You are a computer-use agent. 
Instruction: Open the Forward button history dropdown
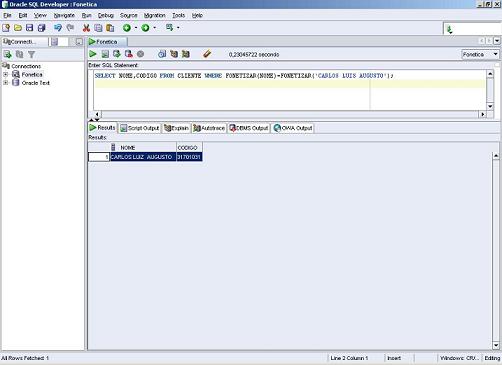coord(155,28)
